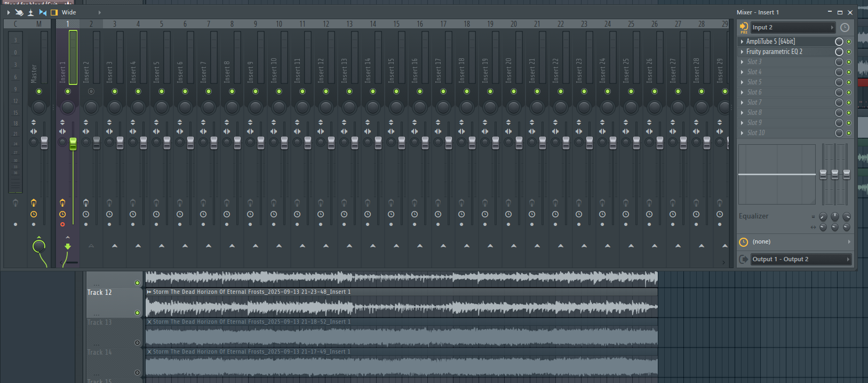Invert polarity arrows on Insert 3
Screen dimensions: 868x383
[109, 122]
